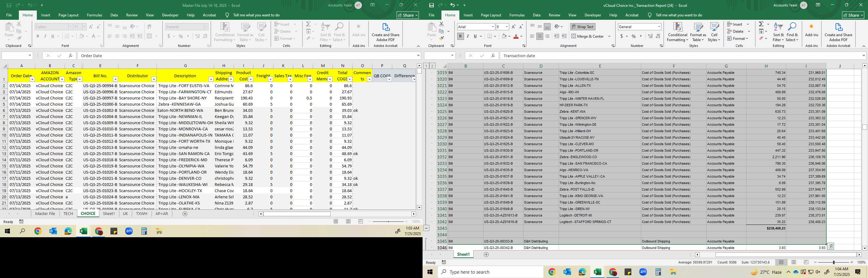Add new sheet in Master File window
This screenshot has height=278, width=868.
click(185, 214)
